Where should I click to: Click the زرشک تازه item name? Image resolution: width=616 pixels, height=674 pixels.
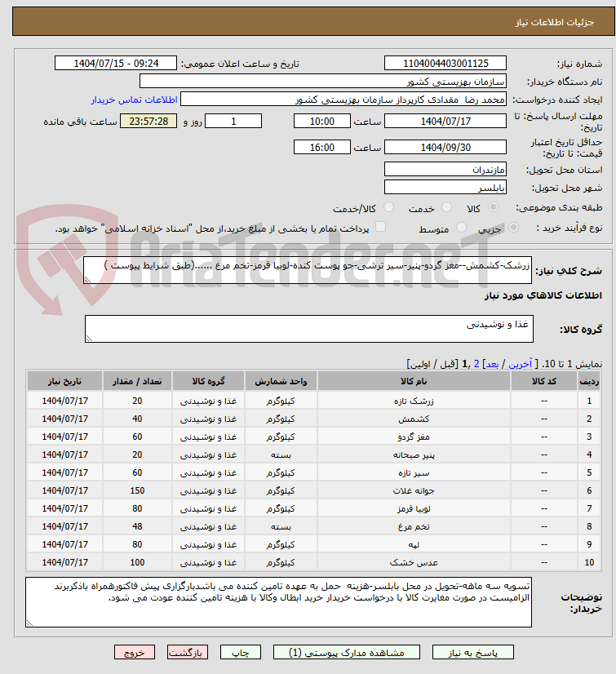[x=414, y=401]
